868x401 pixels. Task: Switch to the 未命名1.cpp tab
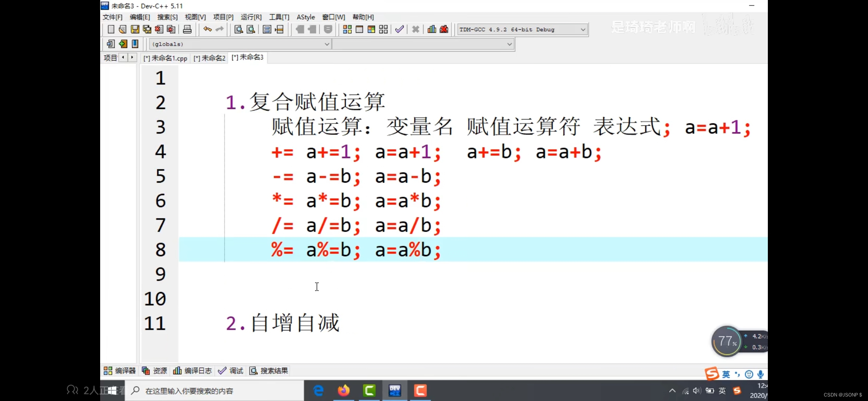coord(165,58)
